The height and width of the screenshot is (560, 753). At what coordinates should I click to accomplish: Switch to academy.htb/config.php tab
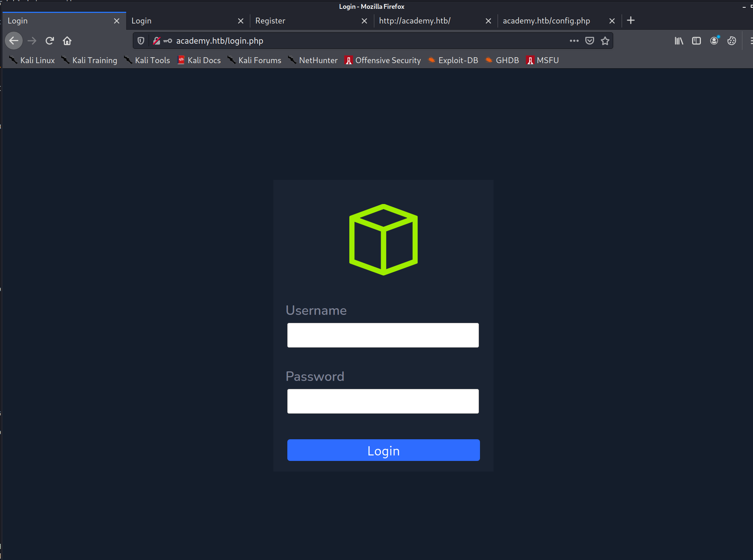click(x=550, y=21)
